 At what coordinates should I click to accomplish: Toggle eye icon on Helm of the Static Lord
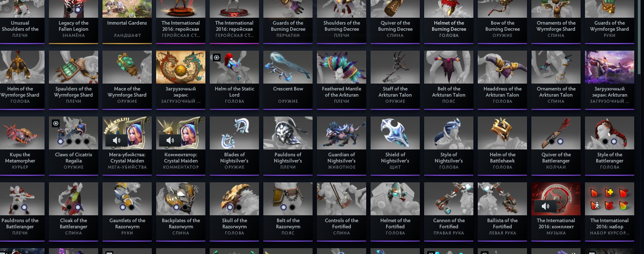(x=216, y=58)
